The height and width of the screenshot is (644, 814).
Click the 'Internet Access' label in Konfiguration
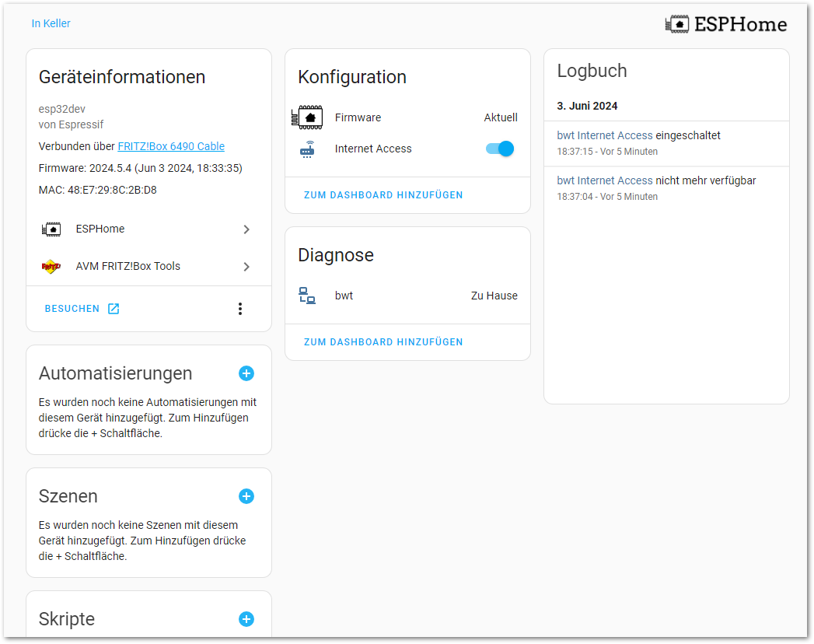click(x=373, y=149)
